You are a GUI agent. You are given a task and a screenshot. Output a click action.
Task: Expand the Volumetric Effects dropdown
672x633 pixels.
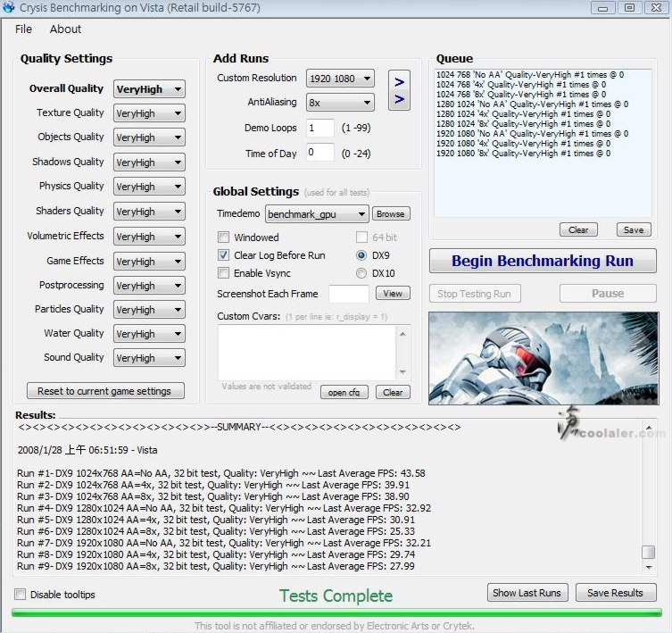149,237
